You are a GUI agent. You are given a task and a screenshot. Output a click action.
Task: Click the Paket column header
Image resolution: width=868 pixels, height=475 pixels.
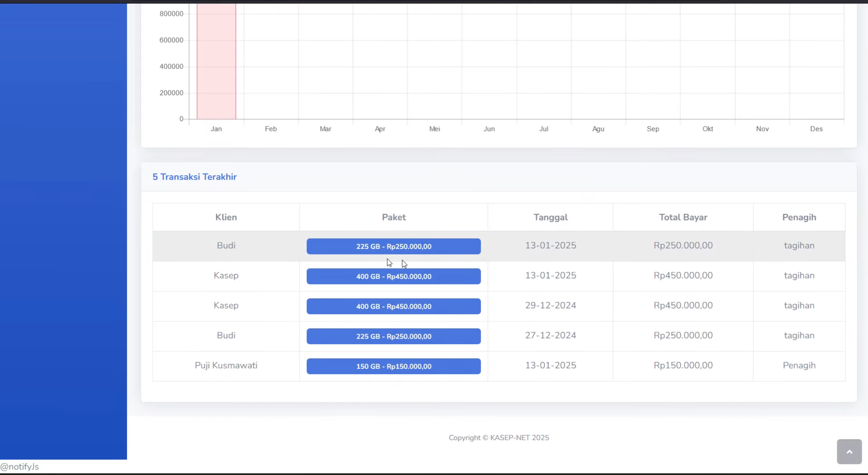pyautogui.click(x=394, y=217)
